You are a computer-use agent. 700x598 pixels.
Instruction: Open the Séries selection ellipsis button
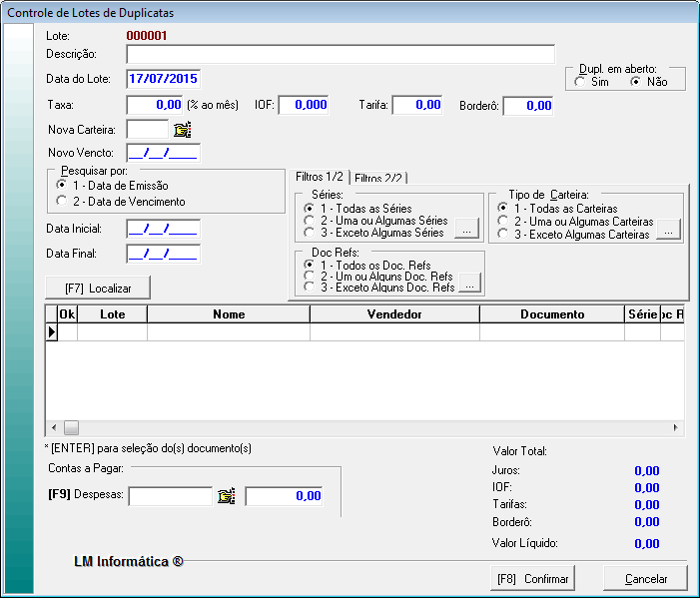466,232
